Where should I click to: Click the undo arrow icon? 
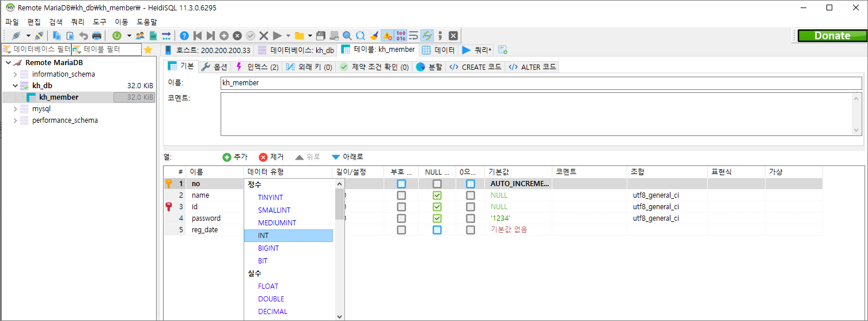pos(84,35)
